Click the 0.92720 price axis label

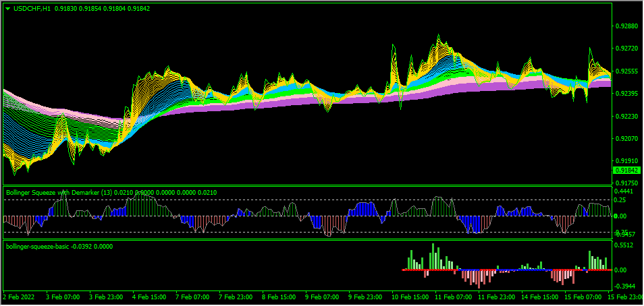coord(626,49)
